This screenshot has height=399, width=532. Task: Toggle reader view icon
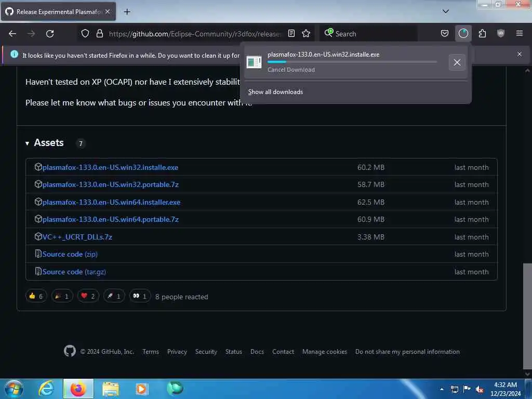pyautogui.click(x=291, y=33)
